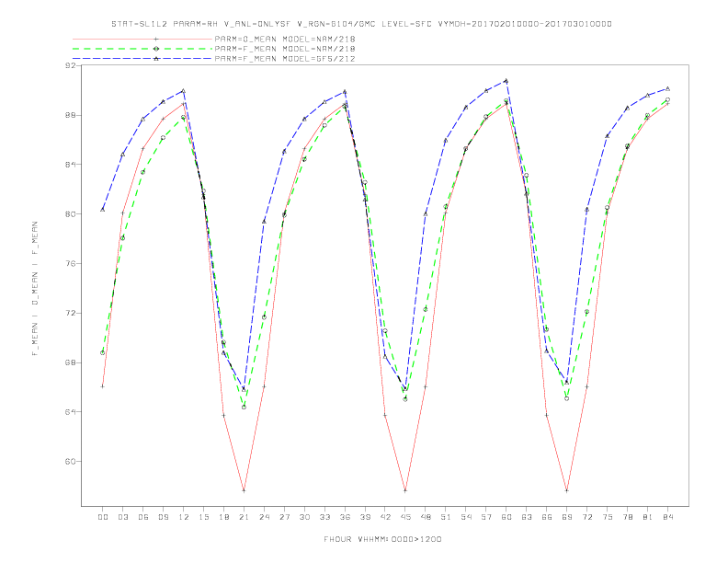The image size is (728, 563).
Task: Click y-axis tick label 89
Action: (x=71, y=115)
